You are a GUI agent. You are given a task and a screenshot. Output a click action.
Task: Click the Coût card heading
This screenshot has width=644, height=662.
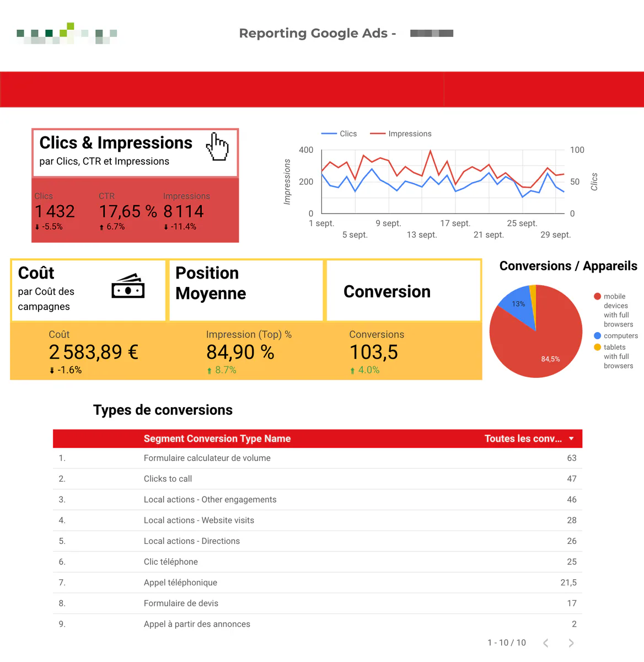click(x=36, y=273)
